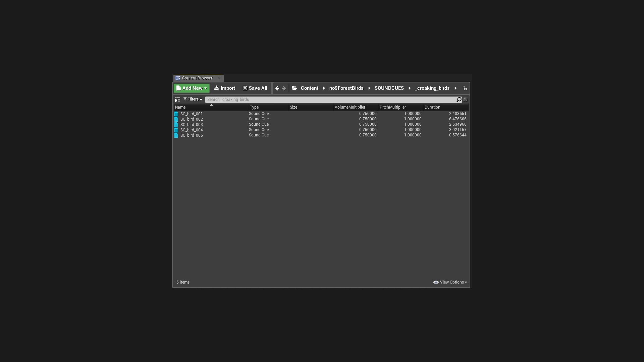Click the Import icon to import assets

216,88
